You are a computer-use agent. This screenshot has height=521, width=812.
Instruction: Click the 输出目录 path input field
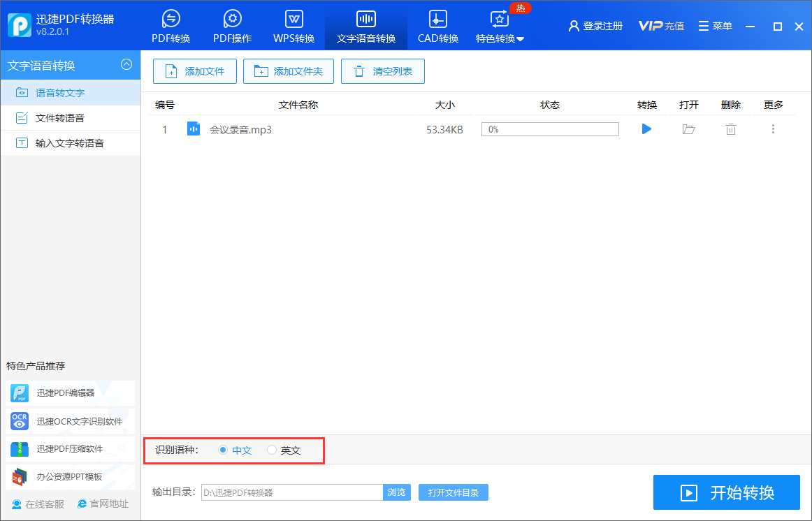click(291, 492)
